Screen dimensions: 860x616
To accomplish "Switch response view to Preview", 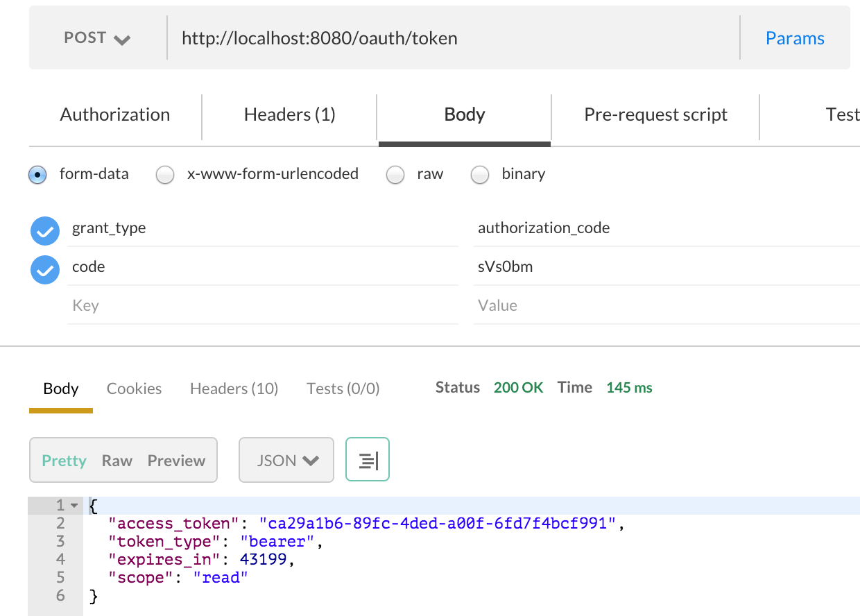I will pos(177,461).
